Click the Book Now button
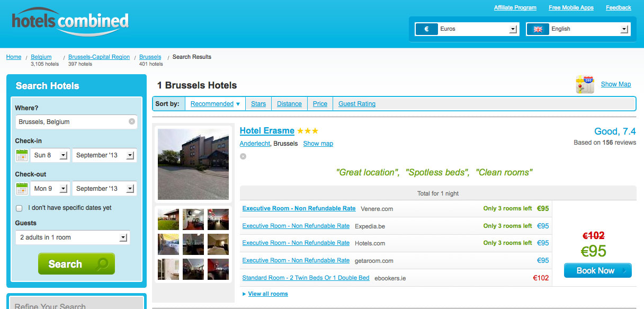 597,270
